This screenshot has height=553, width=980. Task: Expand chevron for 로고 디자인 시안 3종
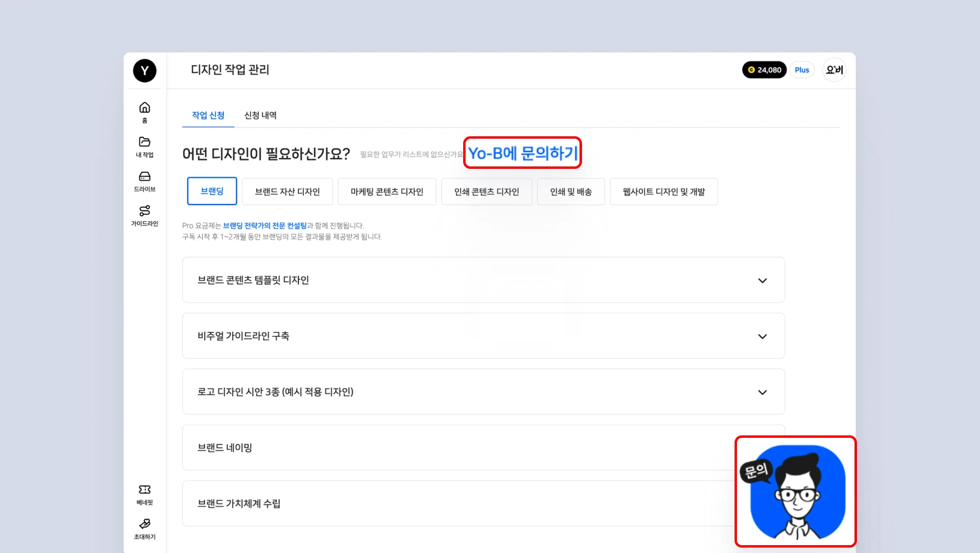pos(762,392)
